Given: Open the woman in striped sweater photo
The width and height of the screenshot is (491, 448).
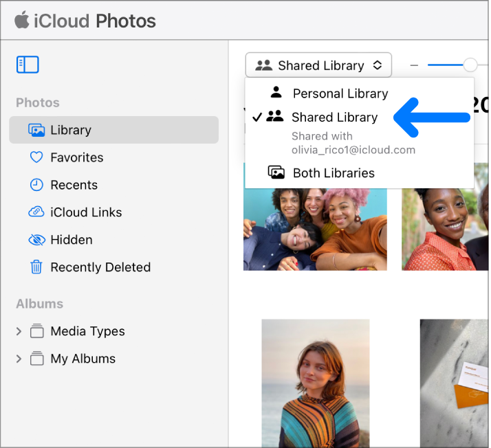Looking at the screenshot, I should tap(315, 383).
